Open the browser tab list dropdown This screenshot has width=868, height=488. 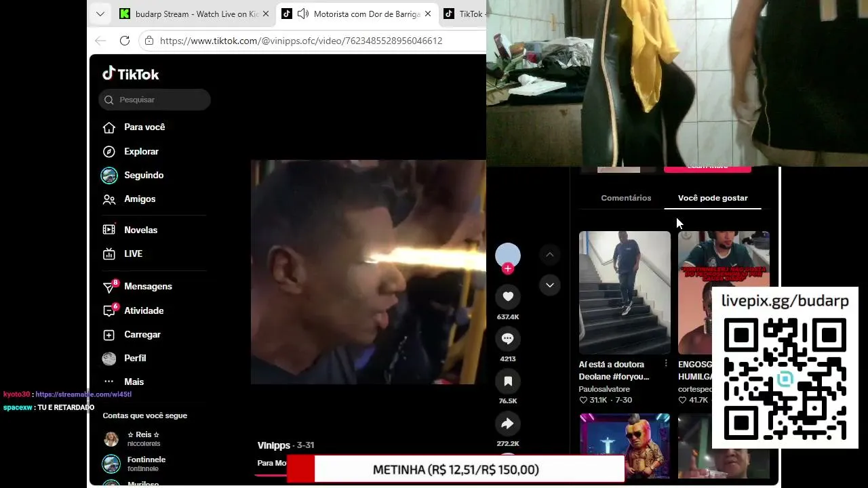point(100,14)
